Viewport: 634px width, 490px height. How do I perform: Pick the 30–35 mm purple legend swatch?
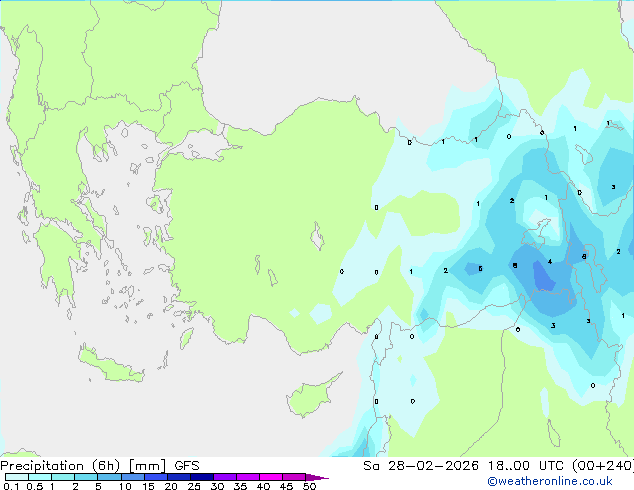(x=225, y=477)
